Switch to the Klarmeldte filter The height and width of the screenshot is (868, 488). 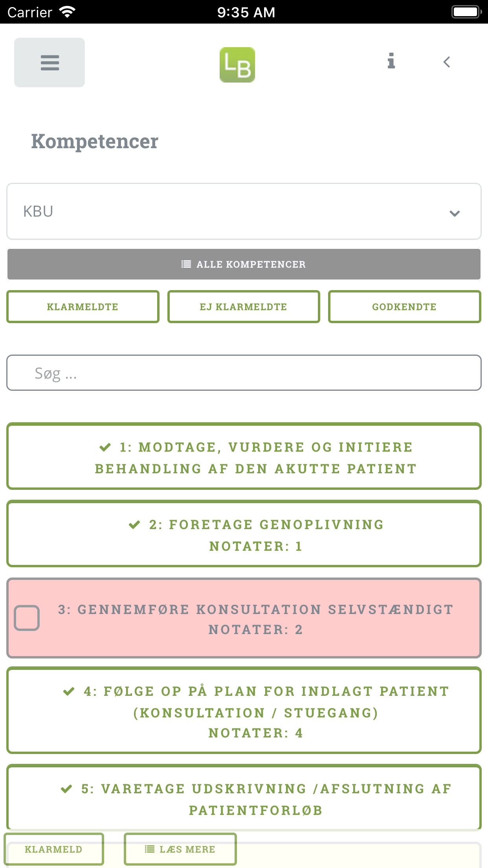click(x=83, y=306)
